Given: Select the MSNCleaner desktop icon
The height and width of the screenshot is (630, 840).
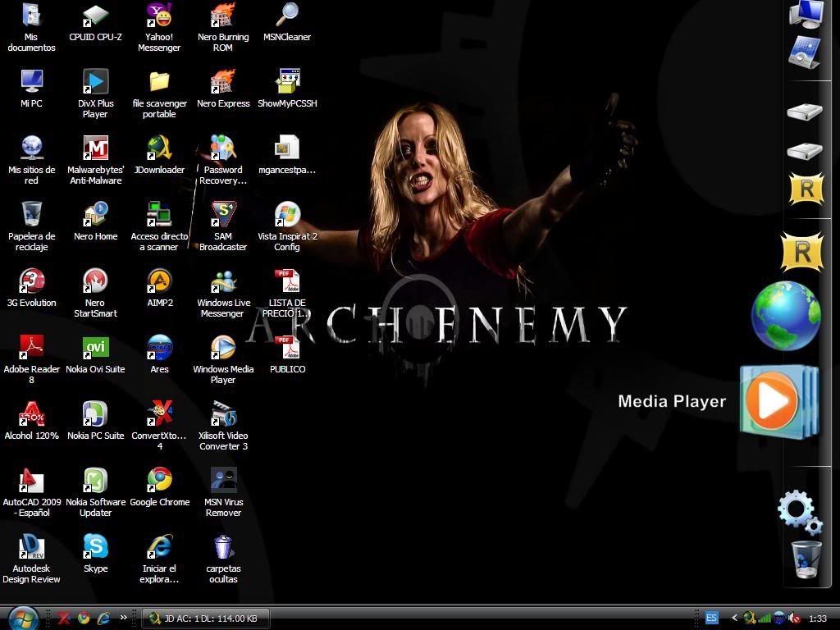Looking at the screenshot, I should (x=286, y=22).
